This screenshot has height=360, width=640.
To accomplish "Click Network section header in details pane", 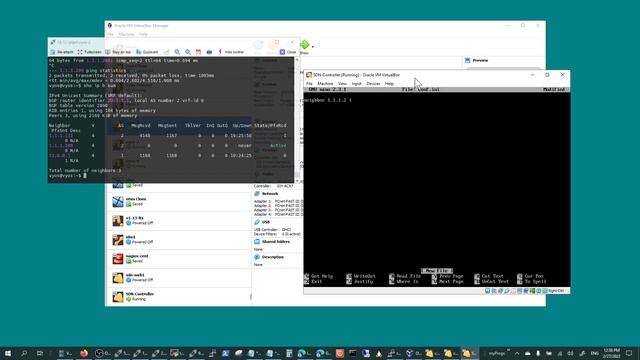I will (x=269, y=194).
